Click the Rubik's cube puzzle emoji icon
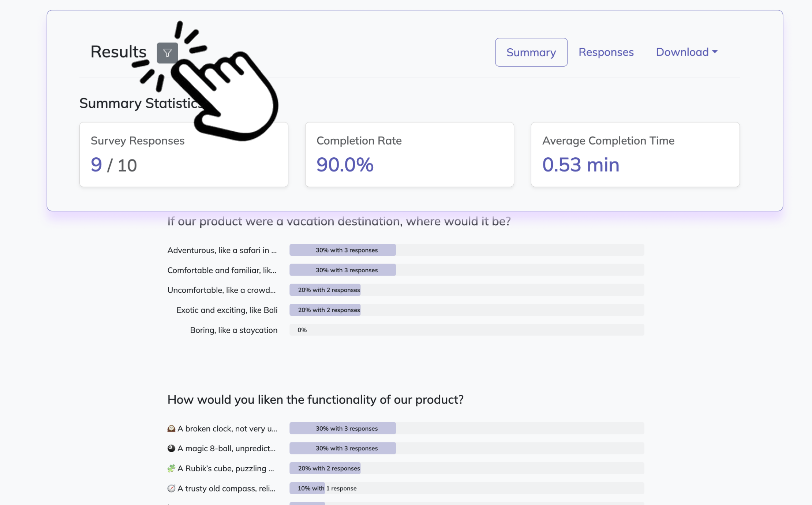Image resolution: width=812 pixels, height=505 pixels. pos(171,468)
